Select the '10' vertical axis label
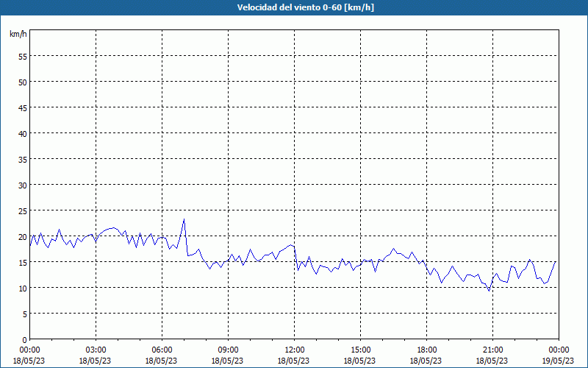This screenshot has width=588, height=368. click(x=23, y=288)
